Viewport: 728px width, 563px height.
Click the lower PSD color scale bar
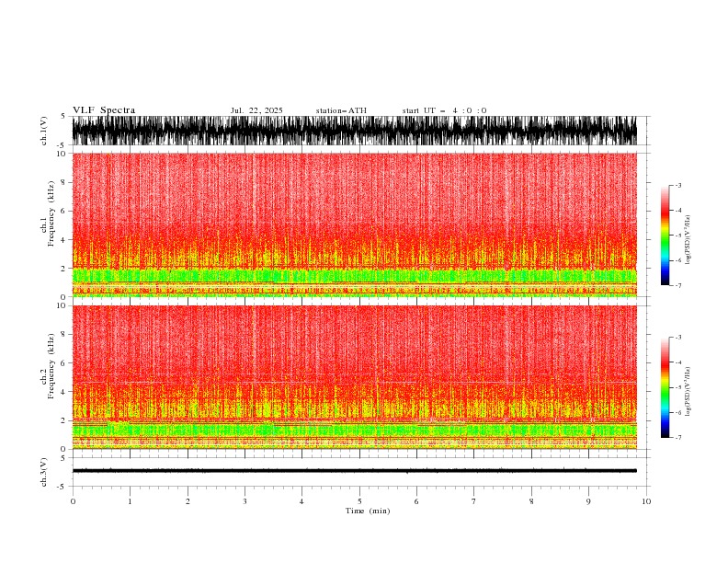pos(665,387)
